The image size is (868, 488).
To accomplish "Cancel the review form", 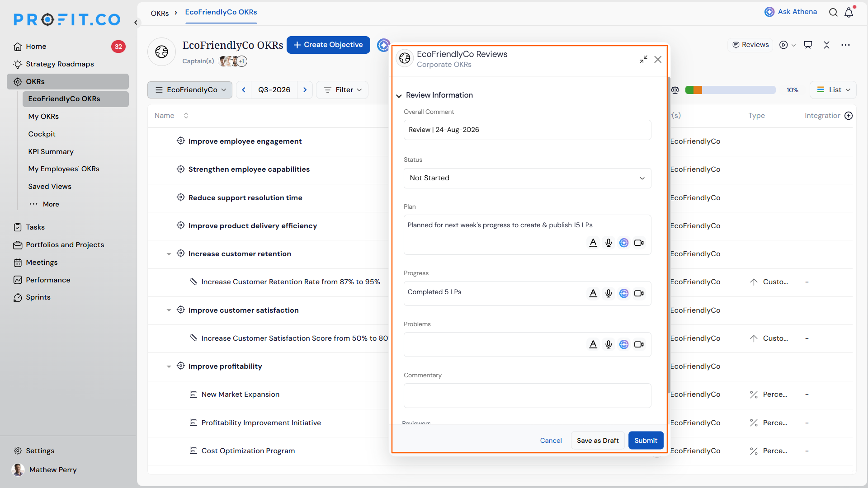I will (551, 441).
